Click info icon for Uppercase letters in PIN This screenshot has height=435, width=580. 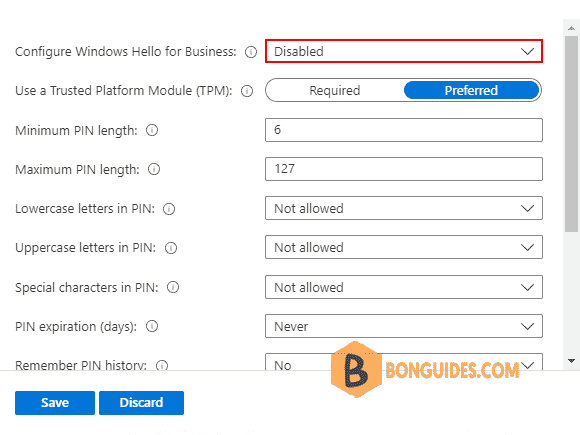(x=171, y=248)
